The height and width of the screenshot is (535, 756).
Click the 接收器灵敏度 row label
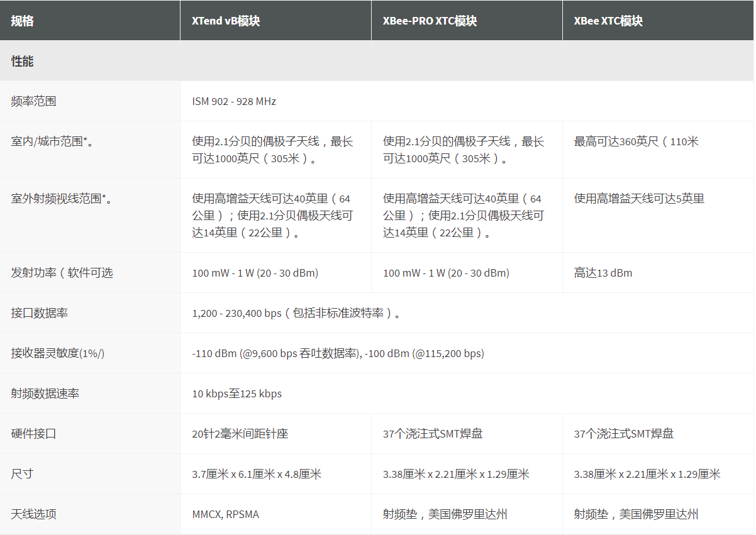tap(57, 353)
